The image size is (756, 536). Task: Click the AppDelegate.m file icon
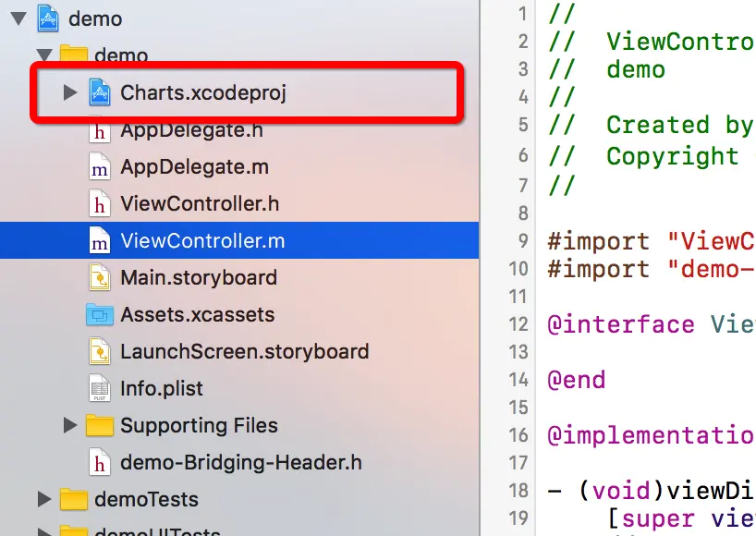(100, 166)
